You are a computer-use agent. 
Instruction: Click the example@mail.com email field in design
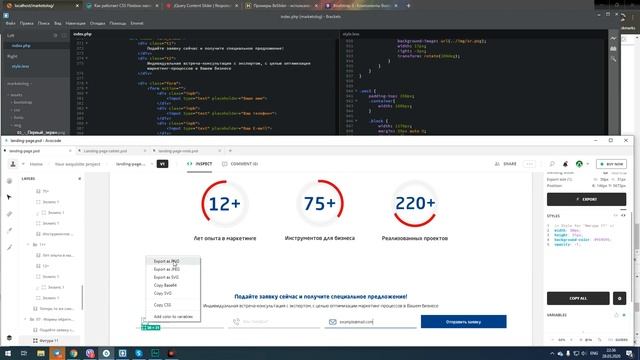click(x=371, y=322)
